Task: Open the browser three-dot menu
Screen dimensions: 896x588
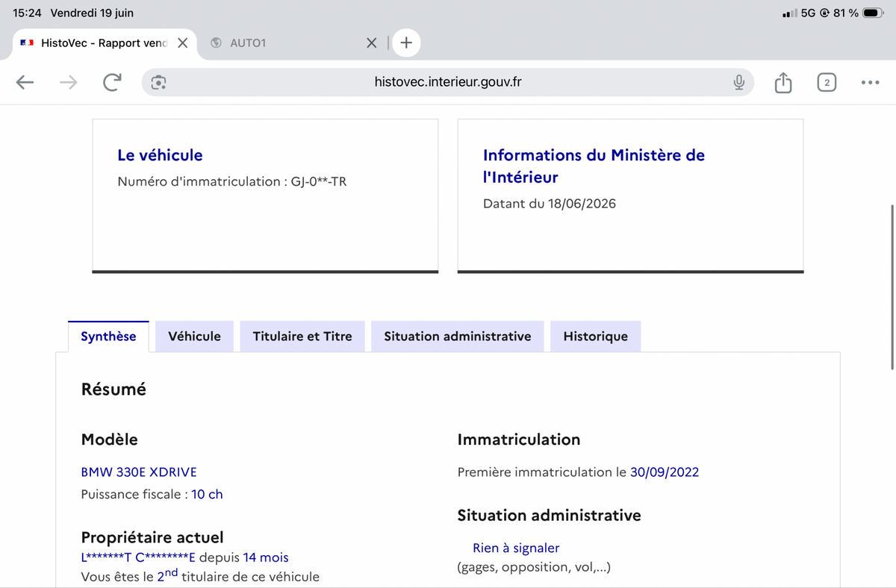Action: (870, 83)
